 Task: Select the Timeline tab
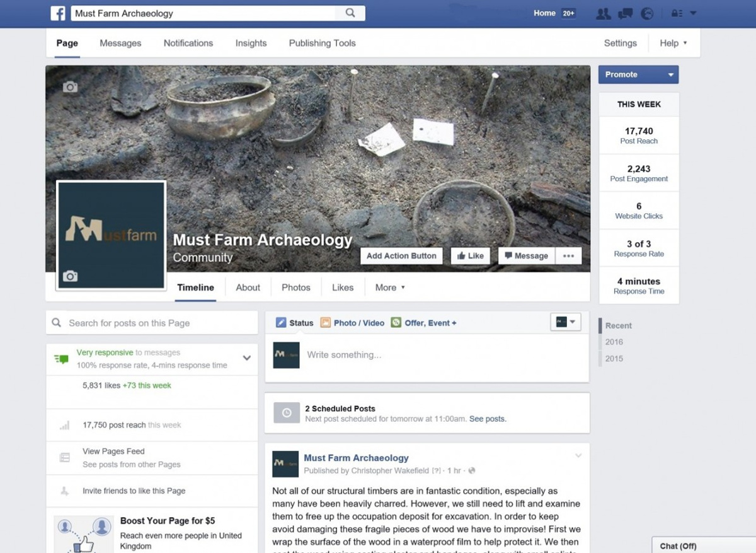point(195,288)
